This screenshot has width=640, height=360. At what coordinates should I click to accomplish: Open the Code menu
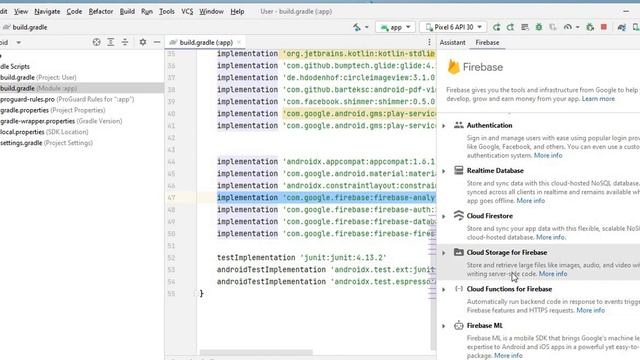(74, 11)
